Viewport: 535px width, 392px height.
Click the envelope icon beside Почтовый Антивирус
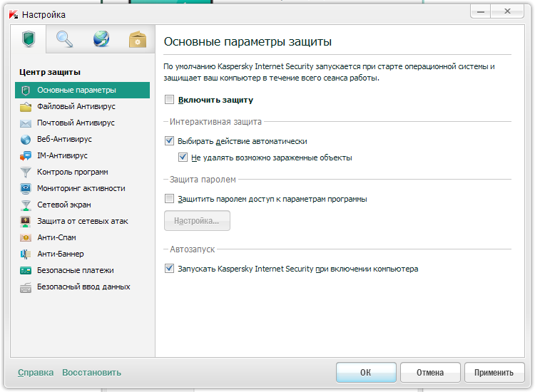click(26, 123)
